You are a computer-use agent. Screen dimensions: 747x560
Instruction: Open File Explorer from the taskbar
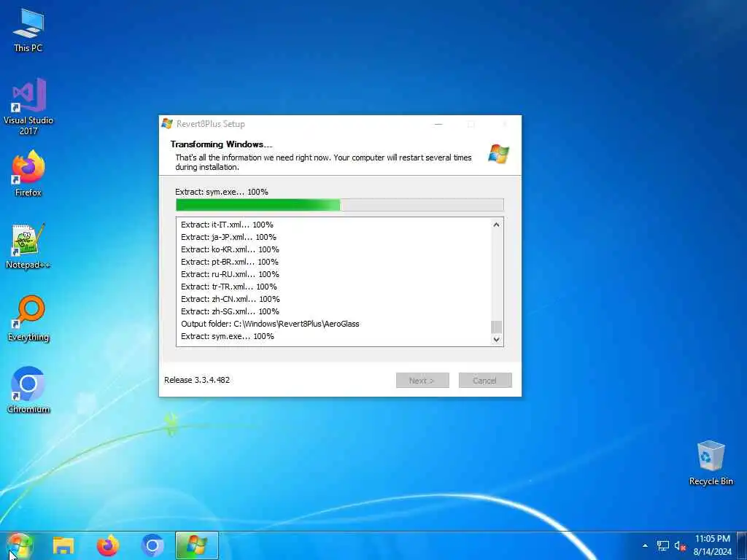pyautogui.click(x=63, y=545)
